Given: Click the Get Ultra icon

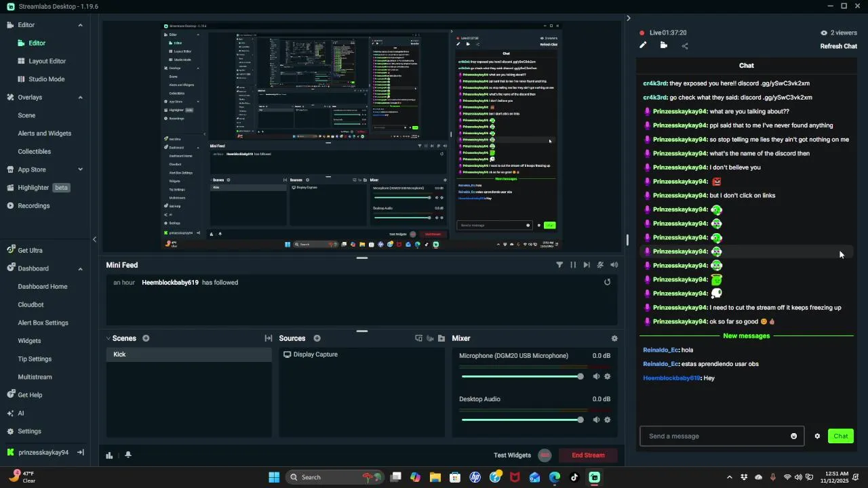Looking at the screenshot, I should [10, 250].
